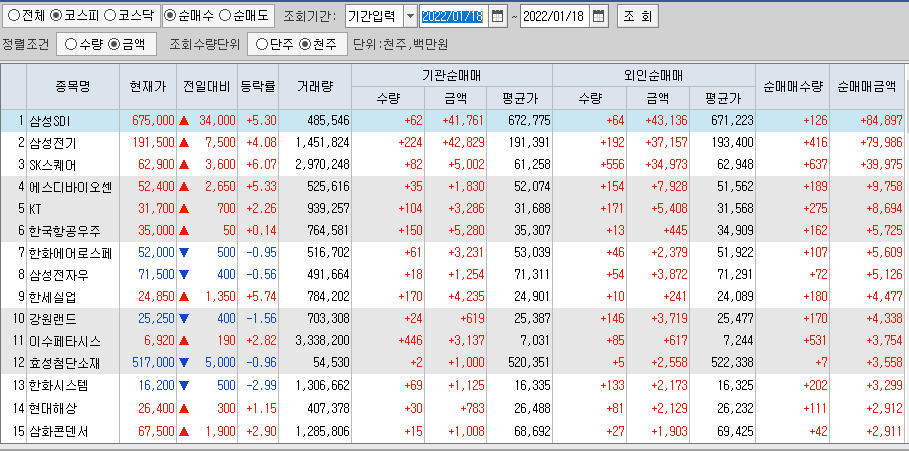Image resolution: width=909 pixels, height=451 pixels.
Task: Click SK스퀘어 net amount +39,975
Action: coord(882,165)
